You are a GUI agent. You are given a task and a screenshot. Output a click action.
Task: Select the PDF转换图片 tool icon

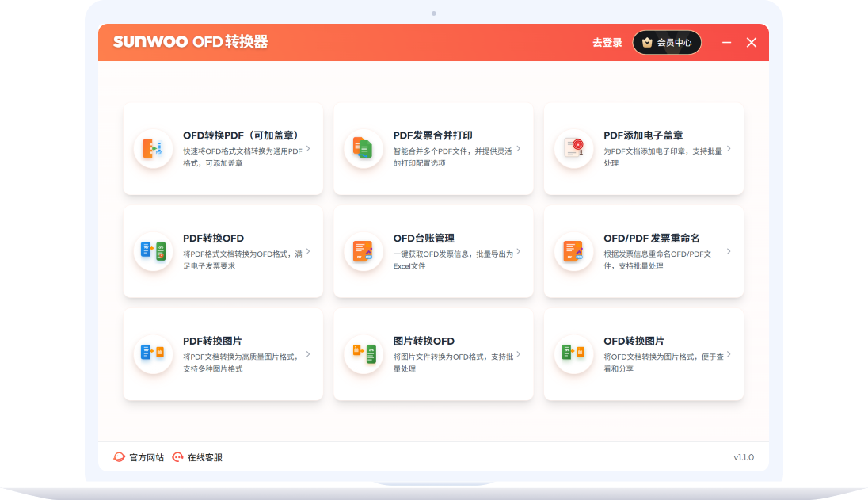click(x=153, y=353)
